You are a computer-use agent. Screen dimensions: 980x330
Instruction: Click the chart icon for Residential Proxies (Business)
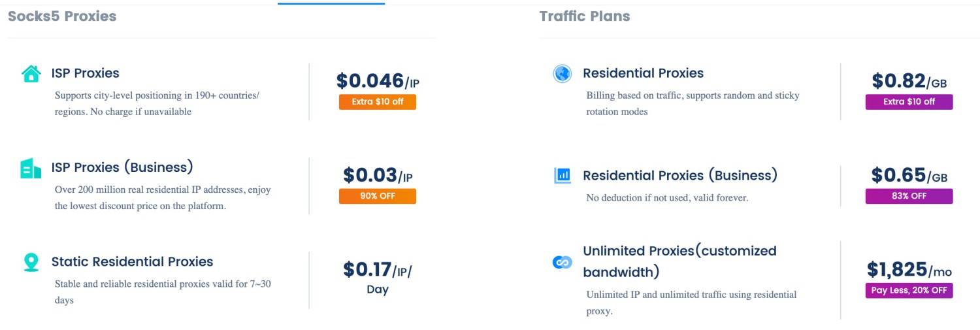pyautogui.click(x=562, y=175)
